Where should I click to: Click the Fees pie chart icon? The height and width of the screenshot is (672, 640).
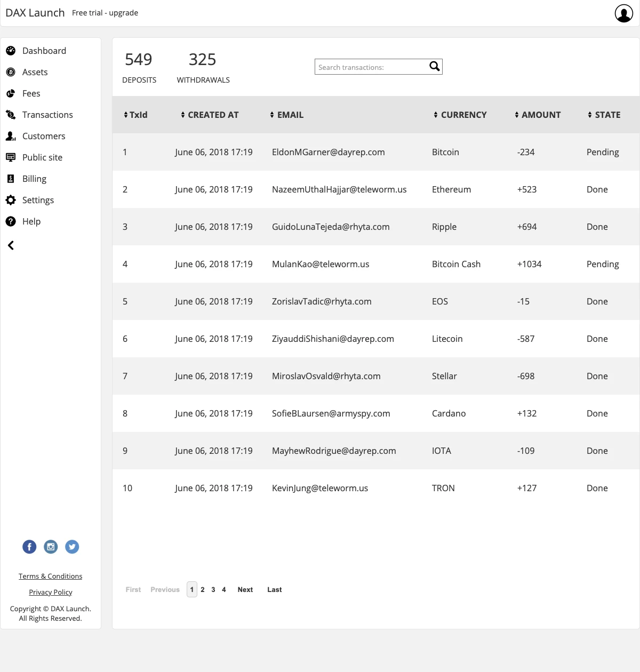(x=11, y=93)
